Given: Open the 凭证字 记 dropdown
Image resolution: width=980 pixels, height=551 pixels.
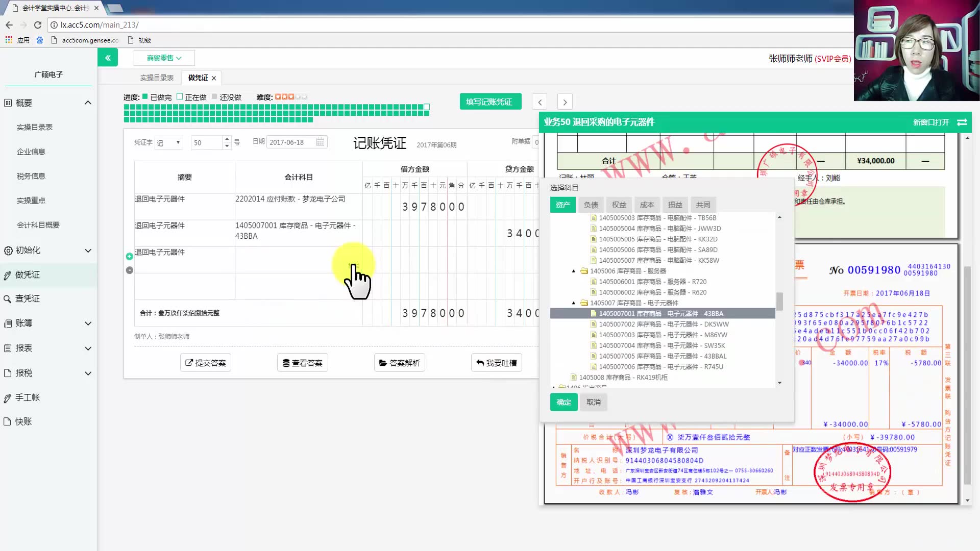Looking at the screenshot, I should [169, 143].
